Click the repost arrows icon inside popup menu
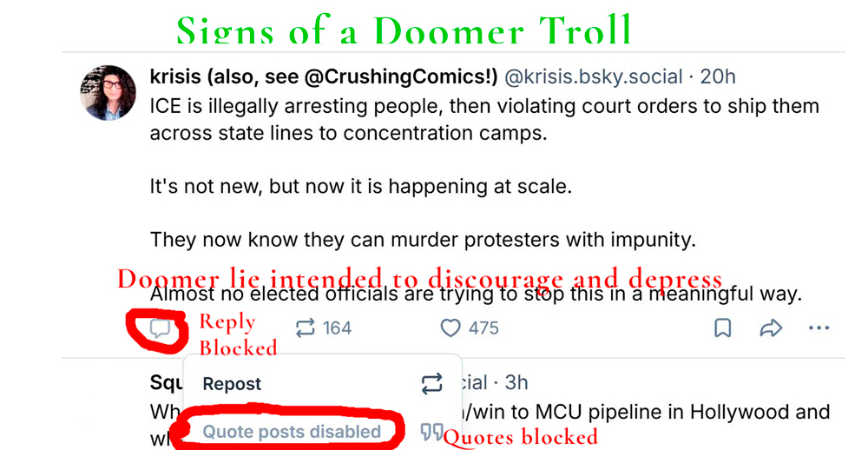 (x=431, y=384)
